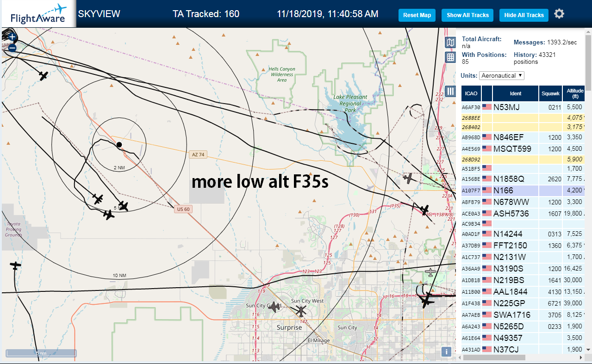This screenshot has width=592, height=364.
Task: Click Show All Tracks
Action: [467, 15]
